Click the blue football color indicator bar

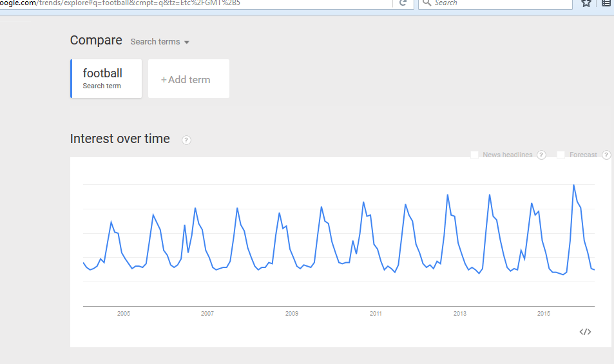pos(72,79)
